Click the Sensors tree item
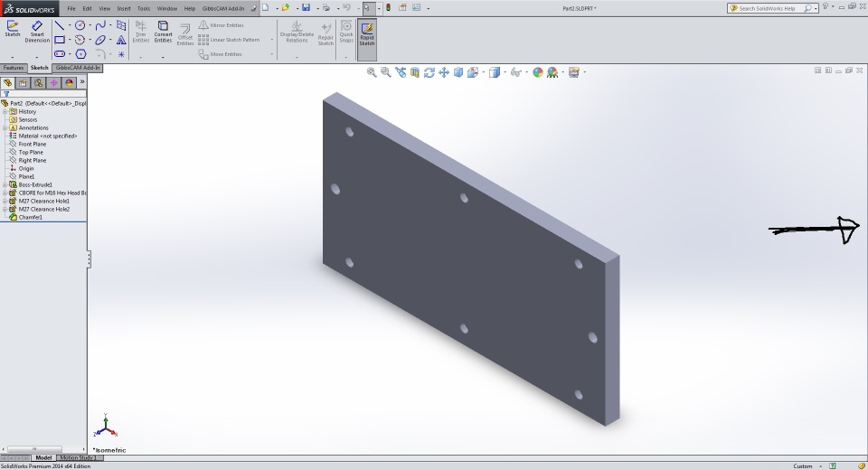Image resolution: width=868 pixels, height=470 pixels. [28, 119]
